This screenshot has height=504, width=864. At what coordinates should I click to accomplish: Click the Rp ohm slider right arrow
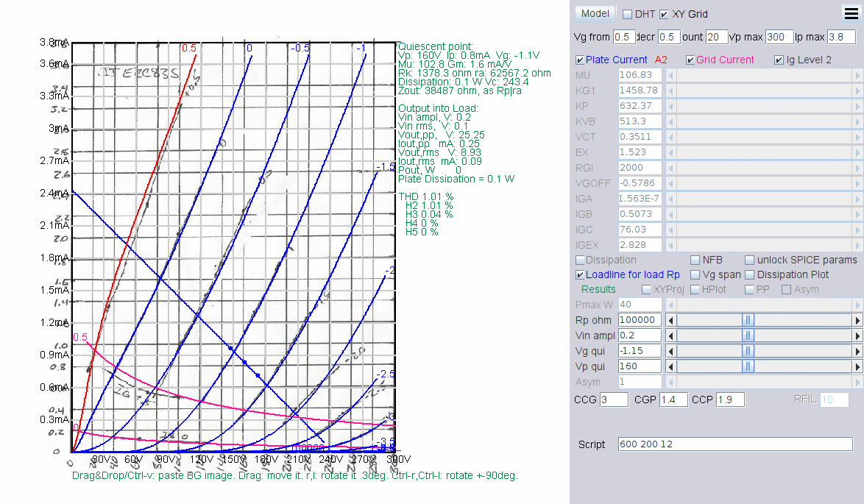pos(857,320)
